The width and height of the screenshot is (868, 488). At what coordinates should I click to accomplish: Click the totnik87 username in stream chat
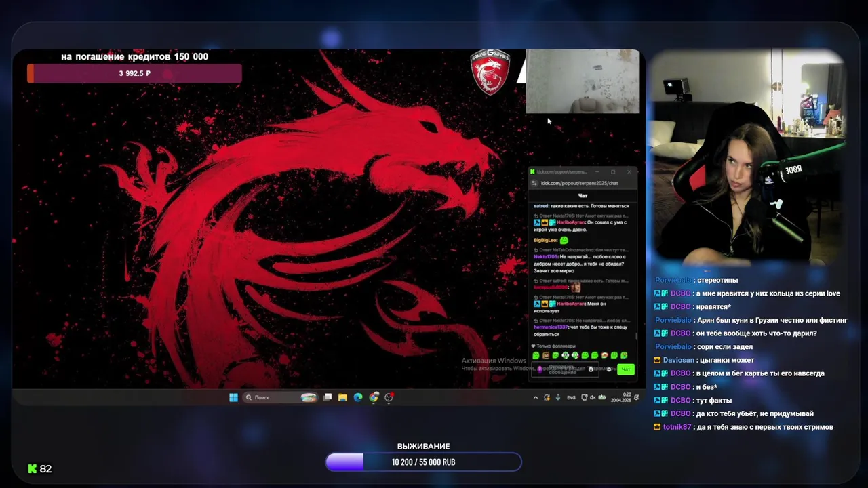(677, 427)
